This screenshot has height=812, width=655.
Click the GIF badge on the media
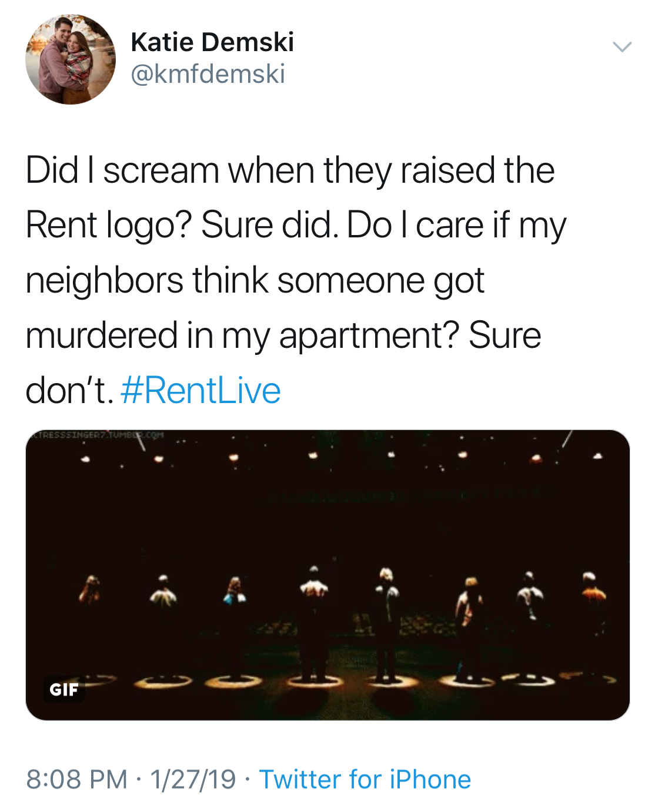coord(64,689)
